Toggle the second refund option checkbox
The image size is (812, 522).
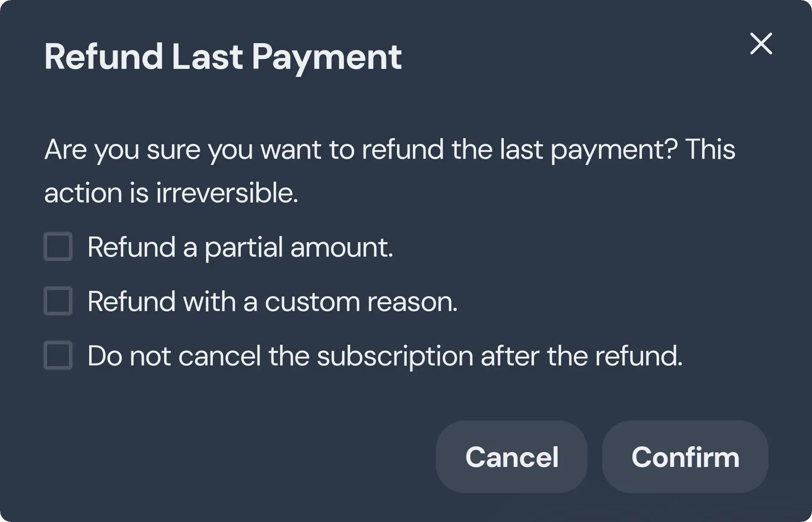[x=58, y=301]
